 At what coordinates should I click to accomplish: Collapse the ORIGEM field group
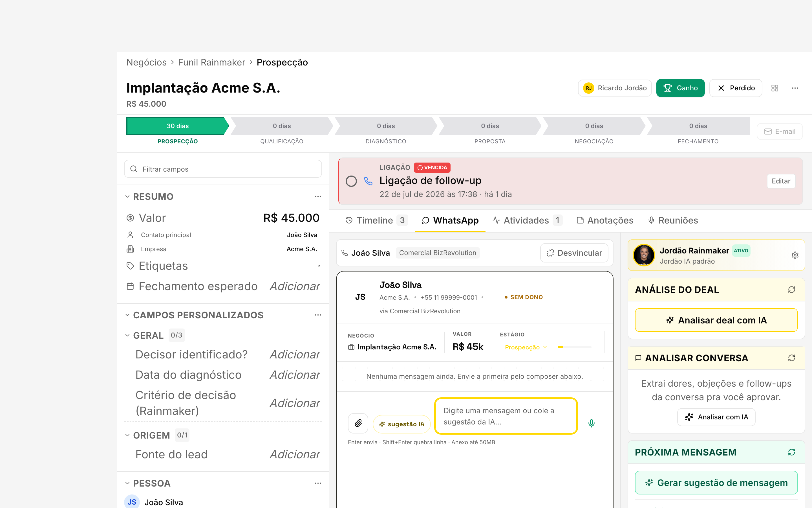tap(127, 435)
